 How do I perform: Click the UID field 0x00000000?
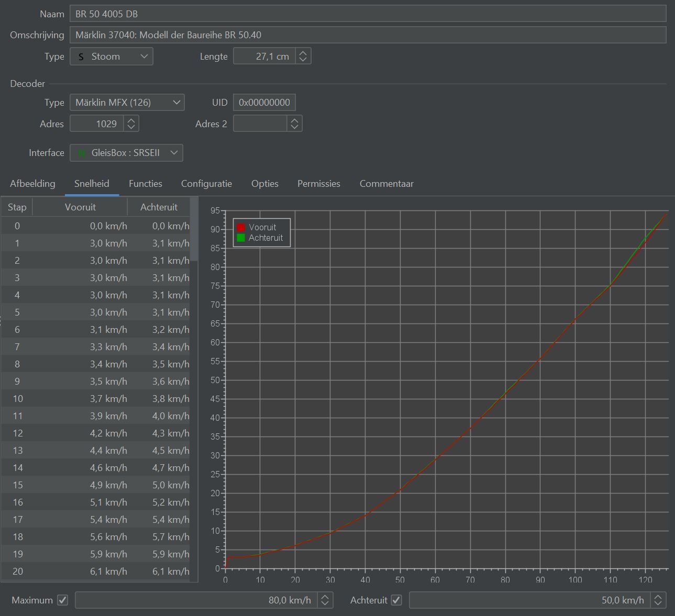click(x=264, y=103)
